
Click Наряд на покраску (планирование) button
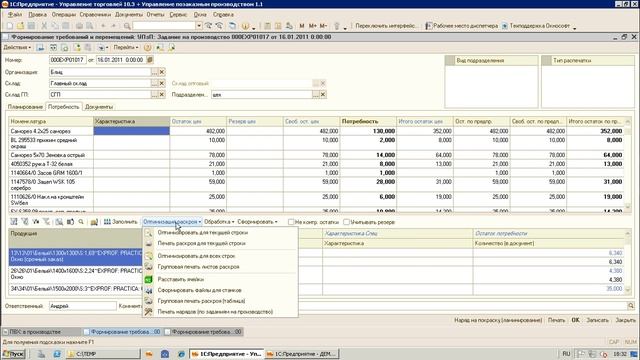[498, 320]
